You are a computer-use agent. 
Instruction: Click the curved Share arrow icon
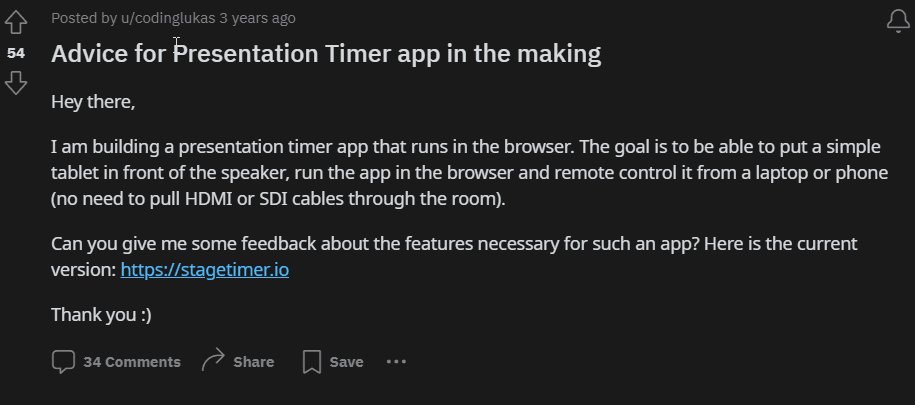click(213, 360)
